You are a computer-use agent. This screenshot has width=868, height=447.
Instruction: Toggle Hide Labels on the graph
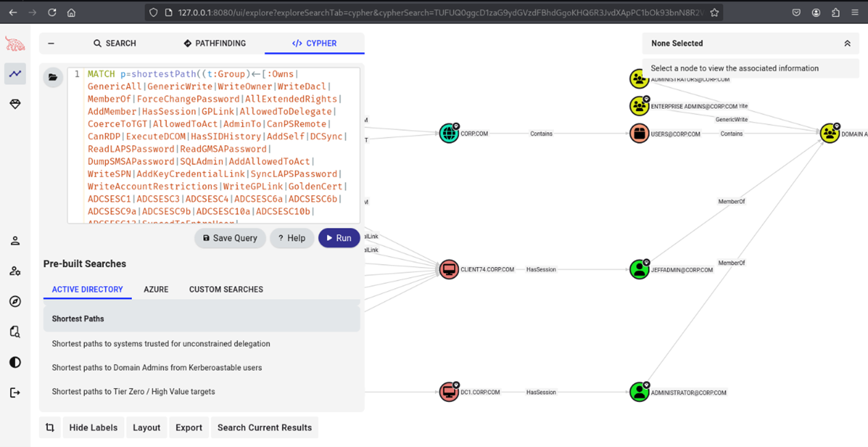coord(93,428)
